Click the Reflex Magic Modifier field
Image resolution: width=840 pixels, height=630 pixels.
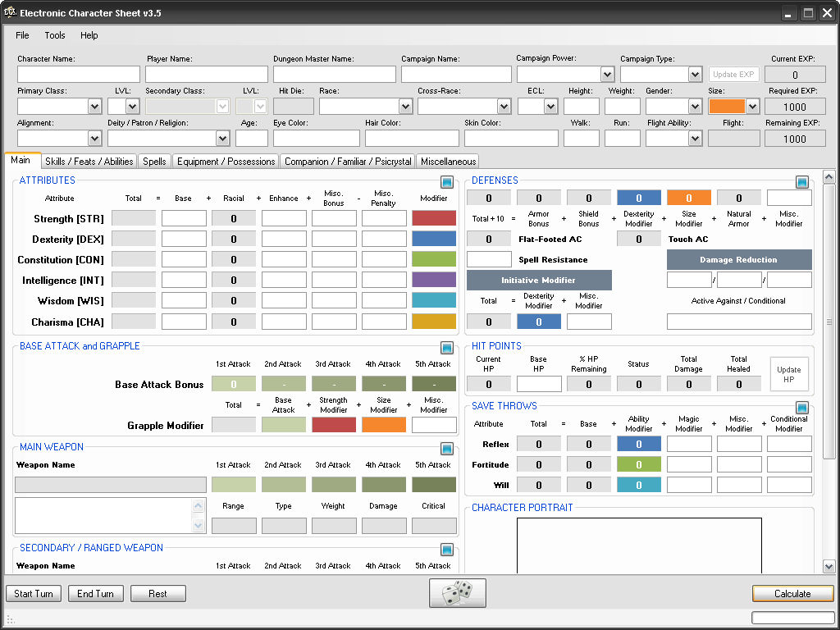(x=689, y=444)
